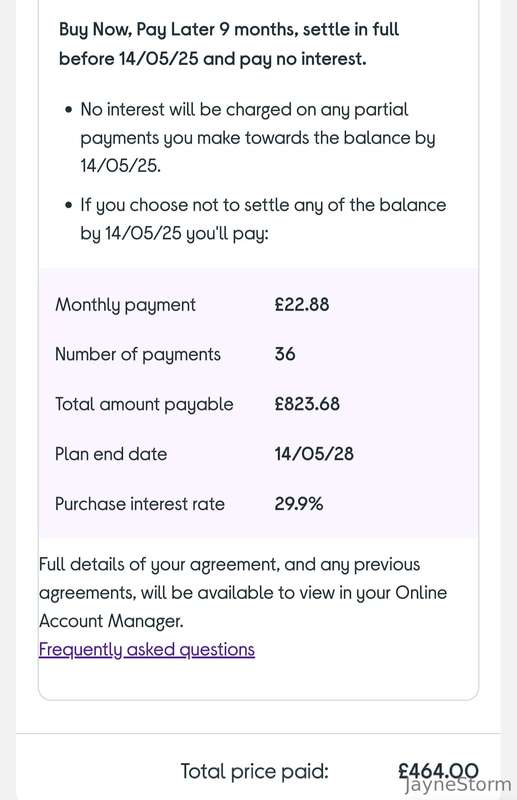Image resolution: width=517 pixels, height=800 pixels.
Task: Select the Monthly payment label
Action: pyautogui.click(x=125, y=305)
